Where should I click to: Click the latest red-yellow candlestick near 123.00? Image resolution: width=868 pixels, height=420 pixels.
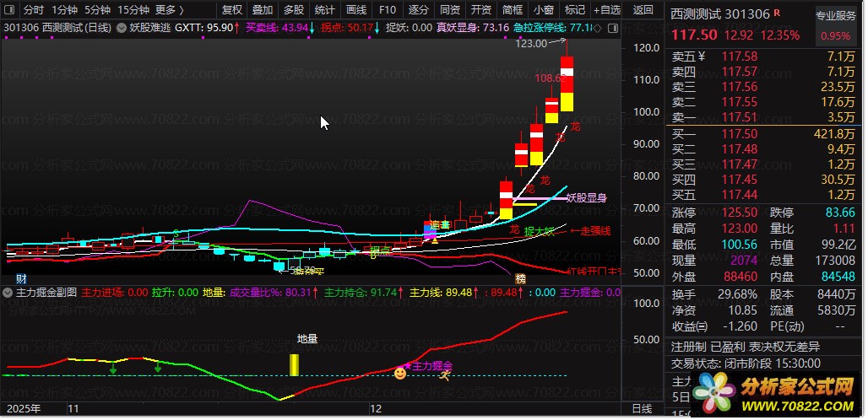point(567,83)
